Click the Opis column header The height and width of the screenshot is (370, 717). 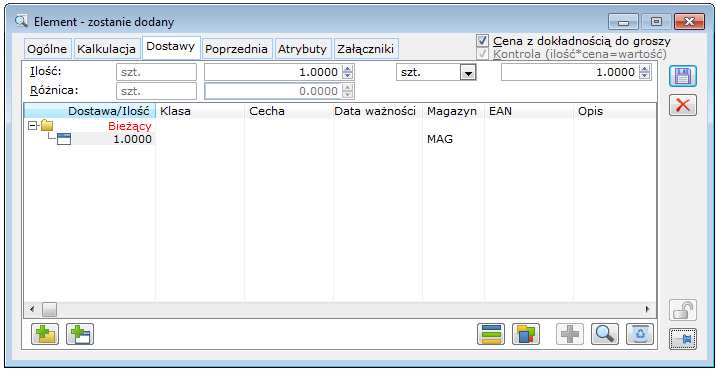tap(615, 111)
